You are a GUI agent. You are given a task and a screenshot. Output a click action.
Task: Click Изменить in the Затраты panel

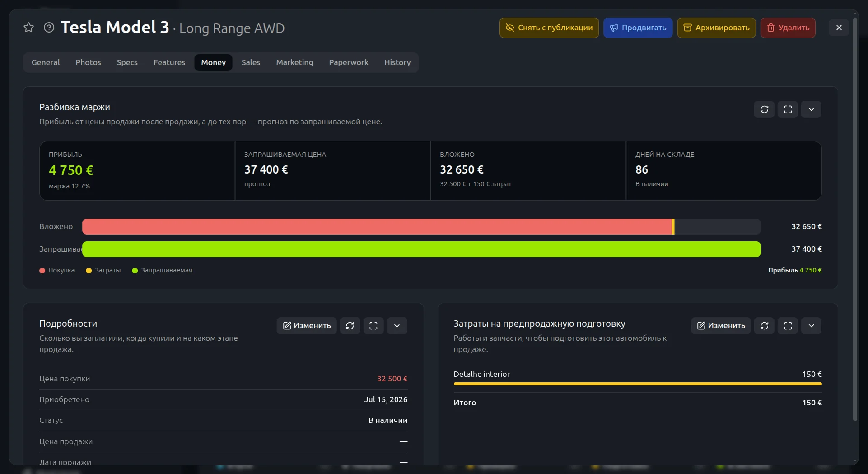[721, 326]
